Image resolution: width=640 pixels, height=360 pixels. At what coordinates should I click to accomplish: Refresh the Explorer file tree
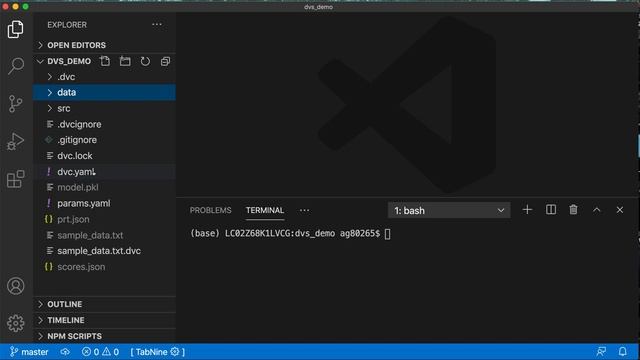[x=145, y=61]
